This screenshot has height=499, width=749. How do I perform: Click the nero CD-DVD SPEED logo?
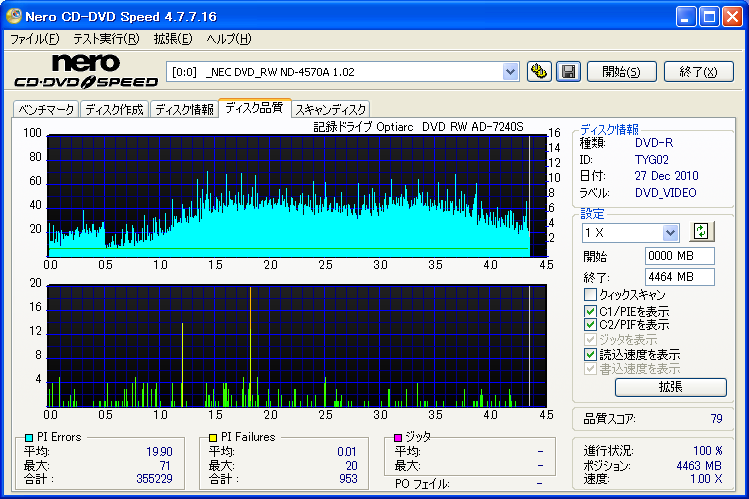click(x=86, y=71)
